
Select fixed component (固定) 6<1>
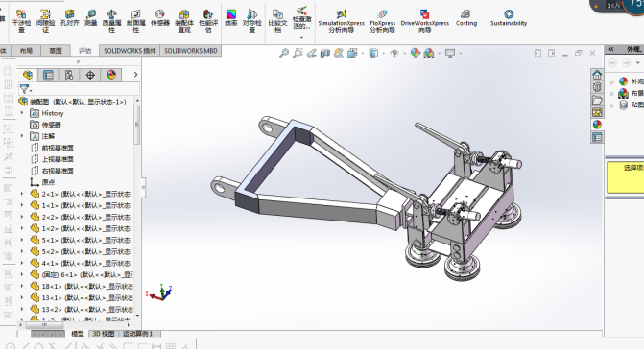pos(82,274)
